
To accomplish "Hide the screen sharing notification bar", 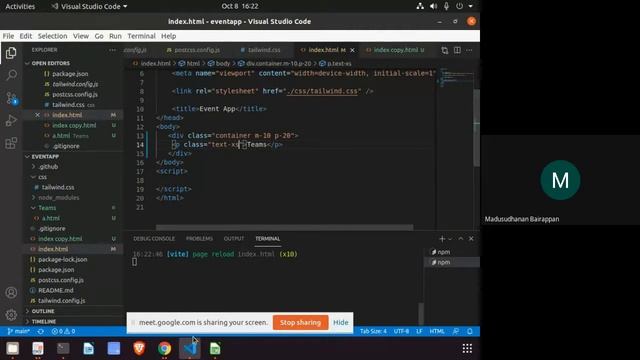I will tap(340, 322).
